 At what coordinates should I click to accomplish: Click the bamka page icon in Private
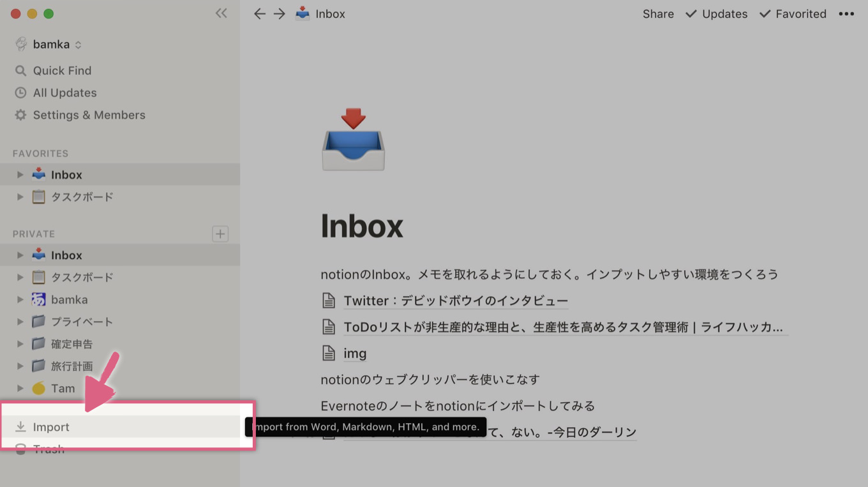(39, 299)
